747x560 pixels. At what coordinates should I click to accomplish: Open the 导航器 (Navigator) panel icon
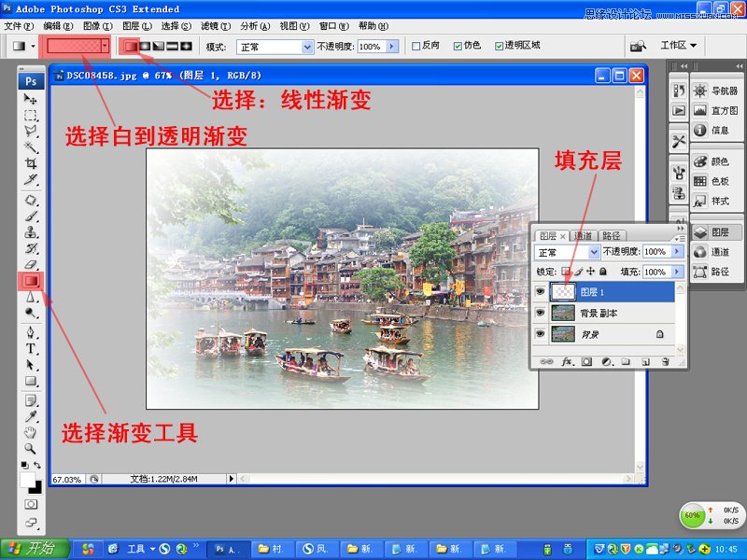[x=702, y=91]
